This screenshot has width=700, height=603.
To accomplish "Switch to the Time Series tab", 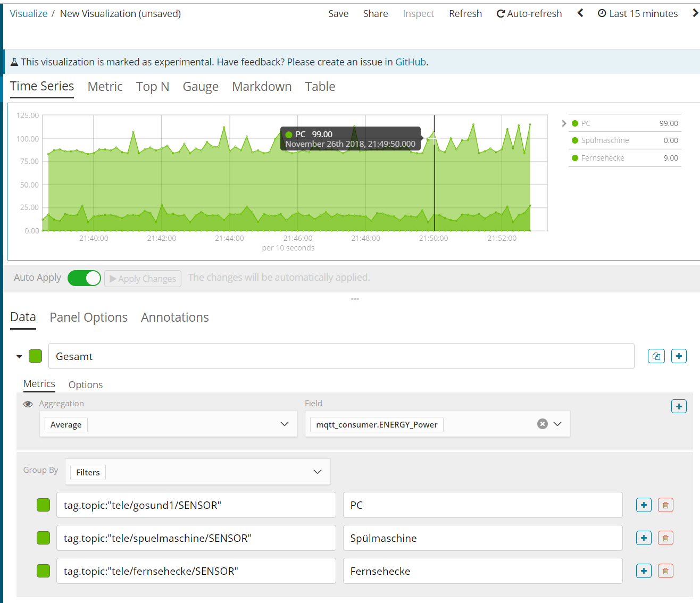I will coord(42,87).
